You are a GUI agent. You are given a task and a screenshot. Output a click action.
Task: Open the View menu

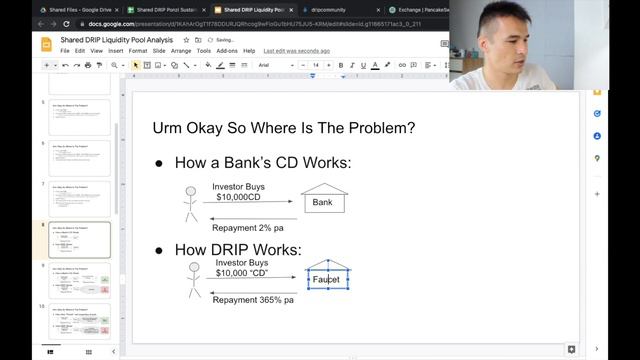[96, 51]
